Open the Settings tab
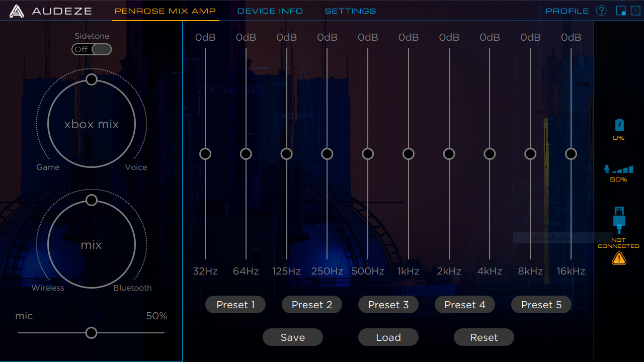This screenshot has height=362, width=644. click(x=350, y=11)
